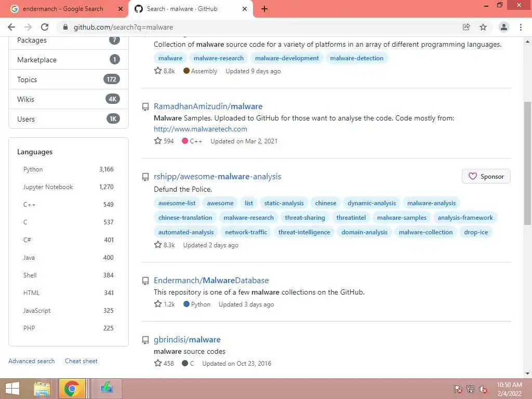Screen dimensions: 532x399
Task: Click star icon beside 1.2k stars
Action: point(158,303)
